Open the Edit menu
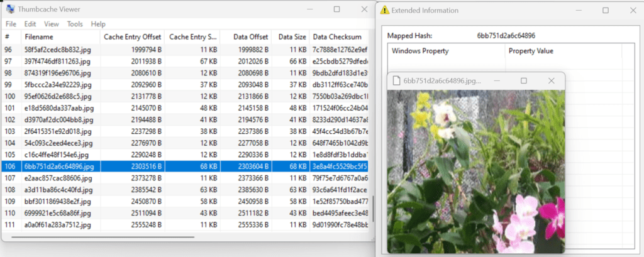 tap(30, 24)
